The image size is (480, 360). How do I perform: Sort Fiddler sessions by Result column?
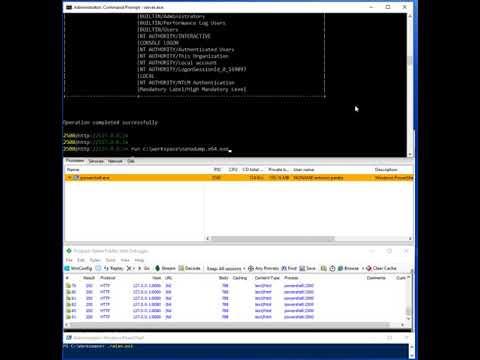(89, 278)
